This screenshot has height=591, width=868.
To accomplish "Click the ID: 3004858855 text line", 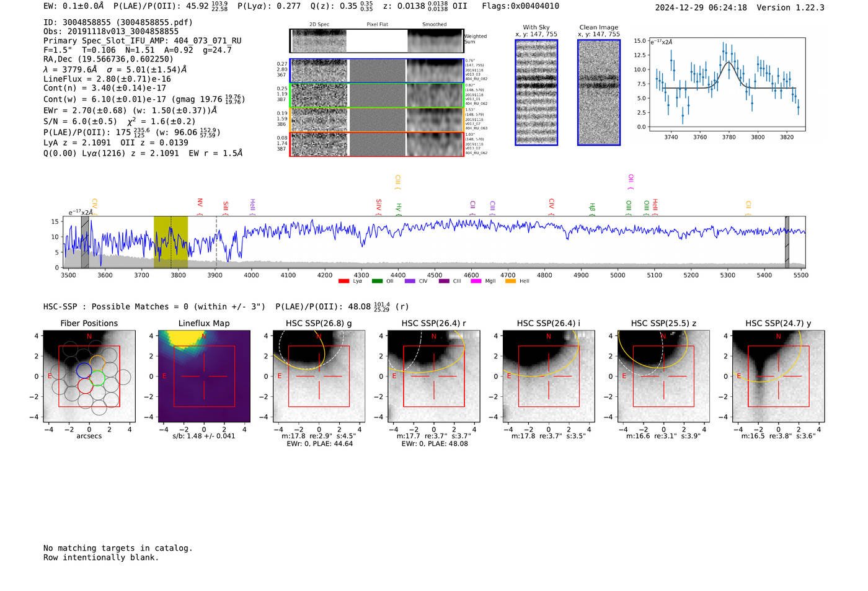I will pyautogui.click(x=118, y=22).
